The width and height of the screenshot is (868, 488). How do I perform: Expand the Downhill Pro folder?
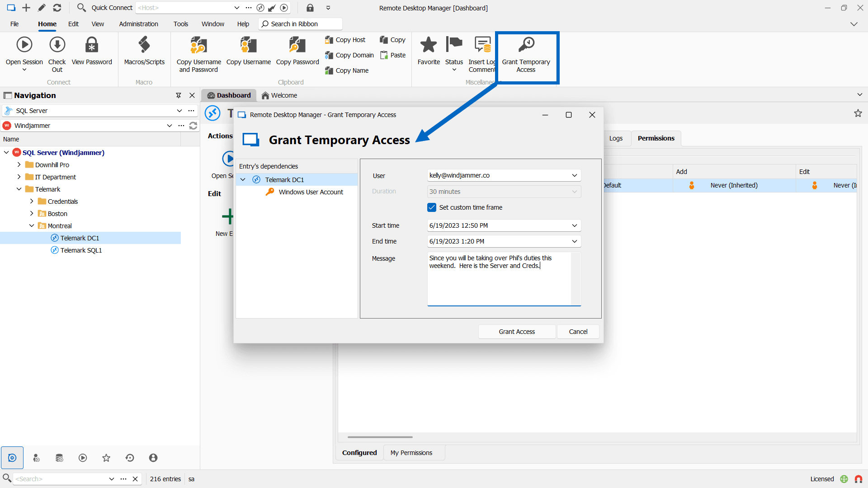point(19,165)
